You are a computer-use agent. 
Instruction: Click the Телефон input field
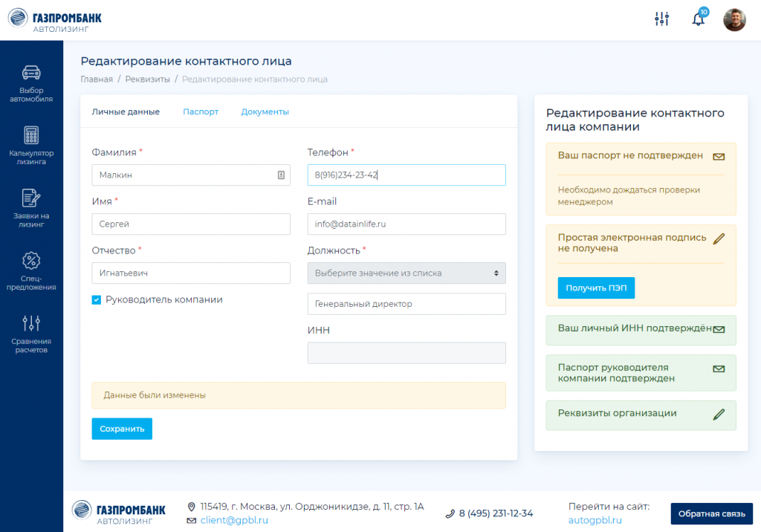click(407, 175)
